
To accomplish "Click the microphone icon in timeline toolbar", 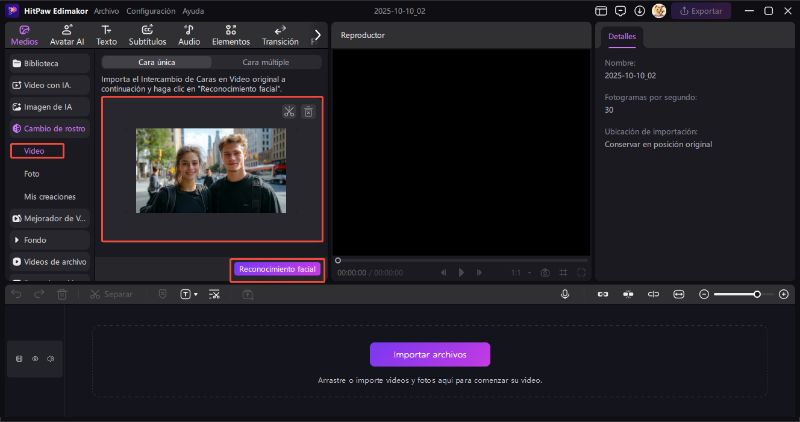I will (565, 294).
